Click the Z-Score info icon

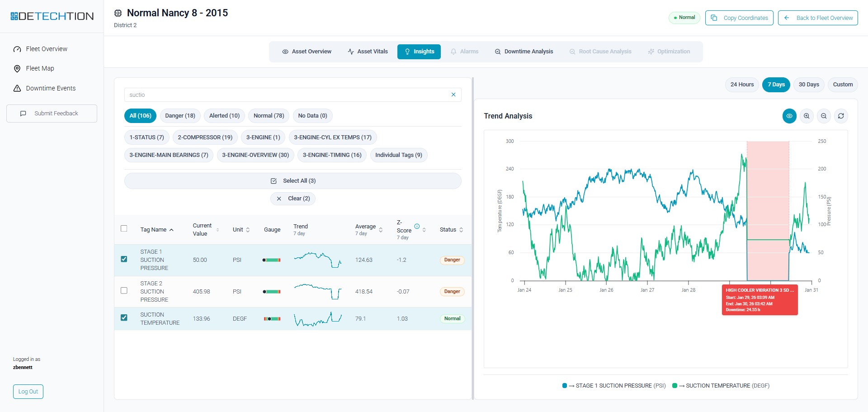click(417, 227)
